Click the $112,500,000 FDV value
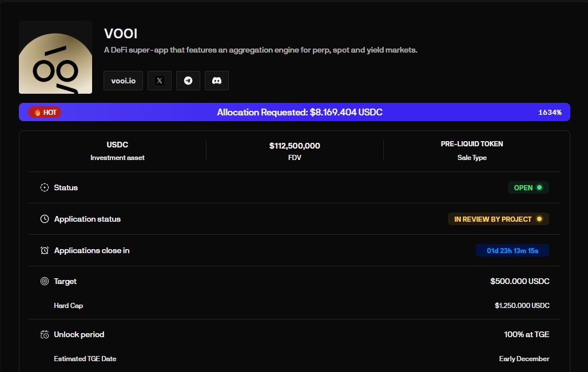The width and height of the screenshot is (588, 372). tap(295, 146)
